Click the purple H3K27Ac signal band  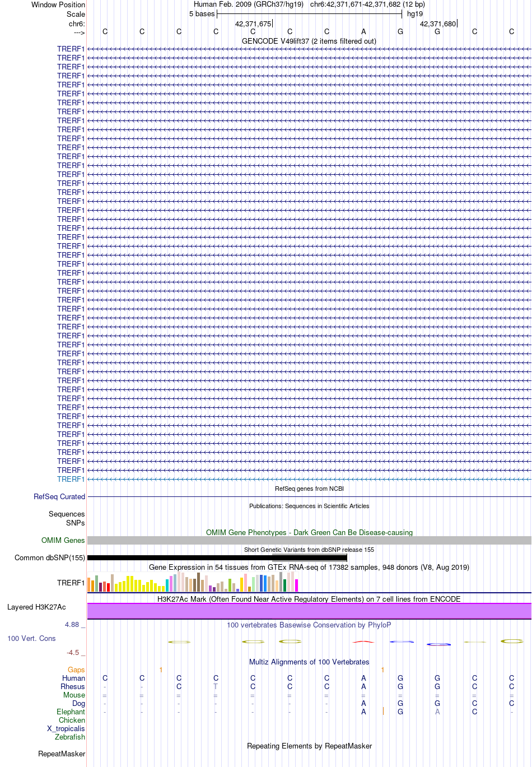click(309, 611)
